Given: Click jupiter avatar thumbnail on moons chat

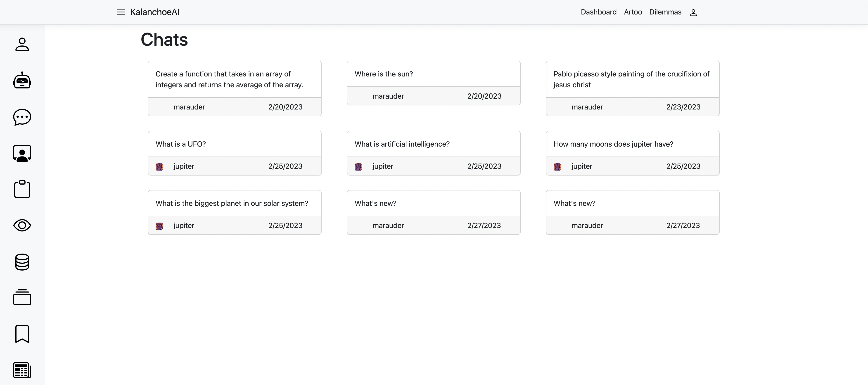Looking at the screenshot, I should pyautogui.click(x=557, y=166).
